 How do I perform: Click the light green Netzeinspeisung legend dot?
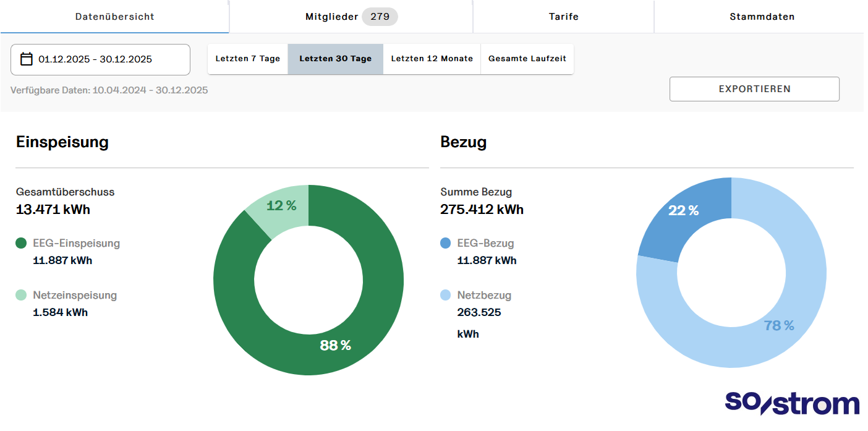20,295
